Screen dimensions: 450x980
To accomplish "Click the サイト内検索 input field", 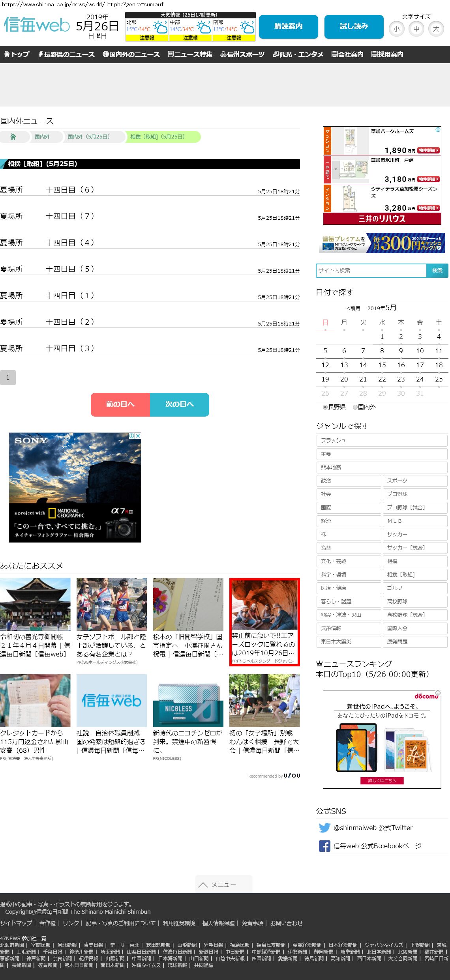I will click(x=371, y=270).
